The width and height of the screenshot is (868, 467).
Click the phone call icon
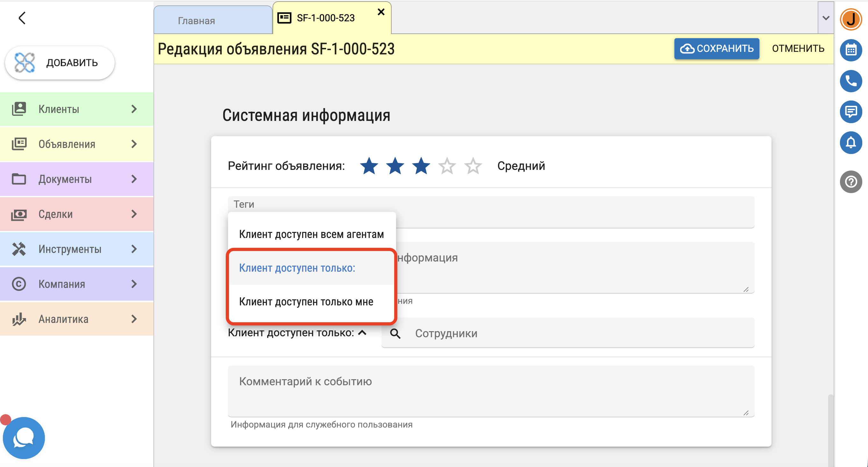click(850, 81)
